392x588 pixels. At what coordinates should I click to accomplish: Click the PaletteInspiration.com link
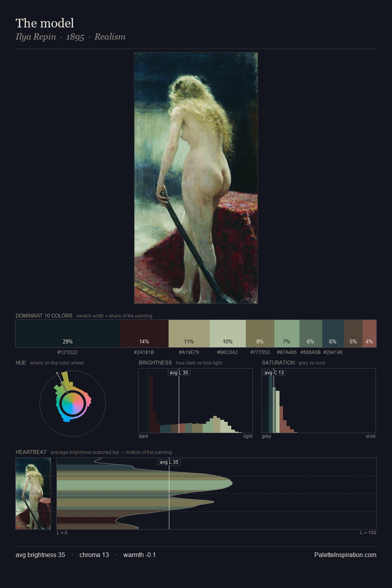(x=345, y=555)
